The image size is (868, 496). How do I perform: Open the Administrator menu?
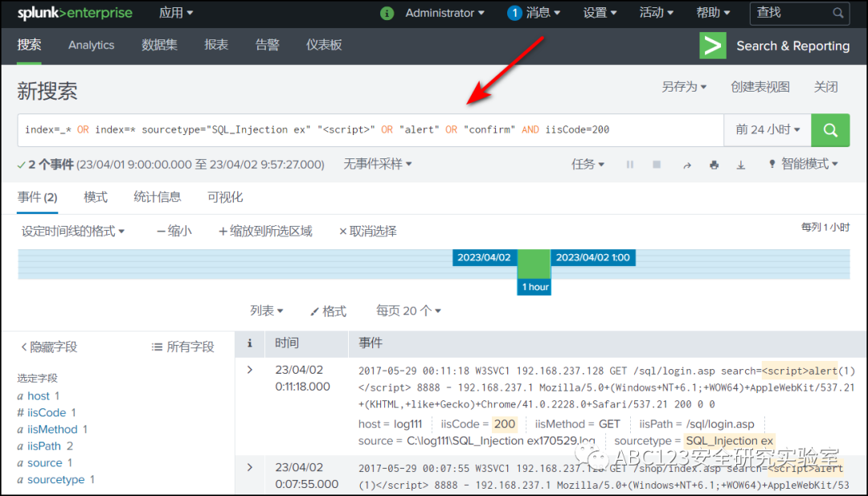tap(444, 13)
